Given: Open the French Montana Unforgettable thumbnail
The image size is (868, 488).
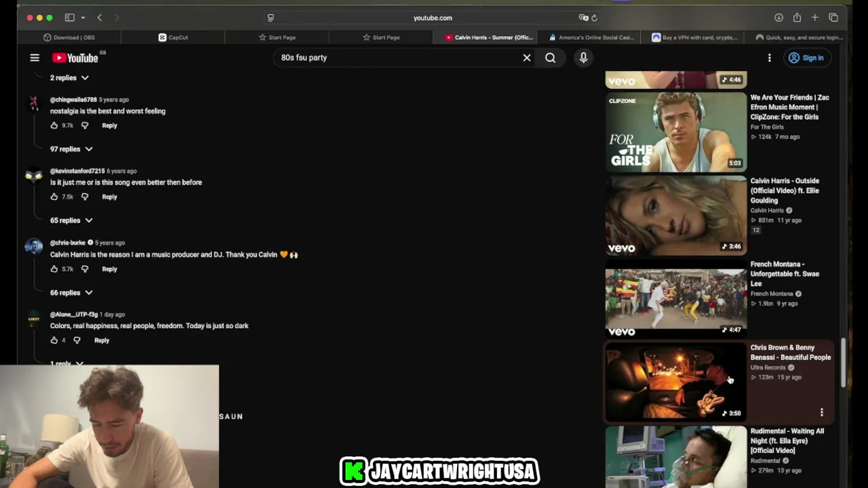Looking at the screenshot, I should click(676, 298).
